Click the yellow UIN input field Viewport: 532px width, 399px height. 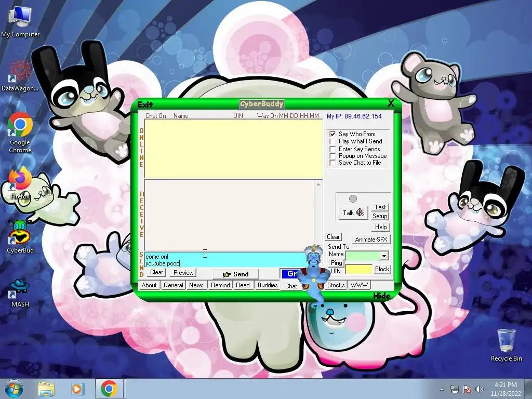[x=358, y=270]
